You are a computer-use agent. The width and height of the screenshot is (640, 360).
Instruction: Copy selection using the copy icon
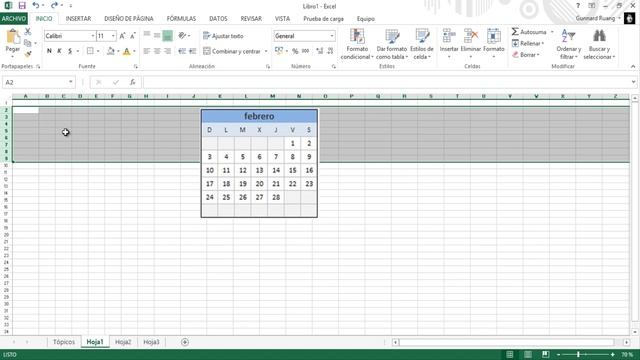(x=28, y=43)
